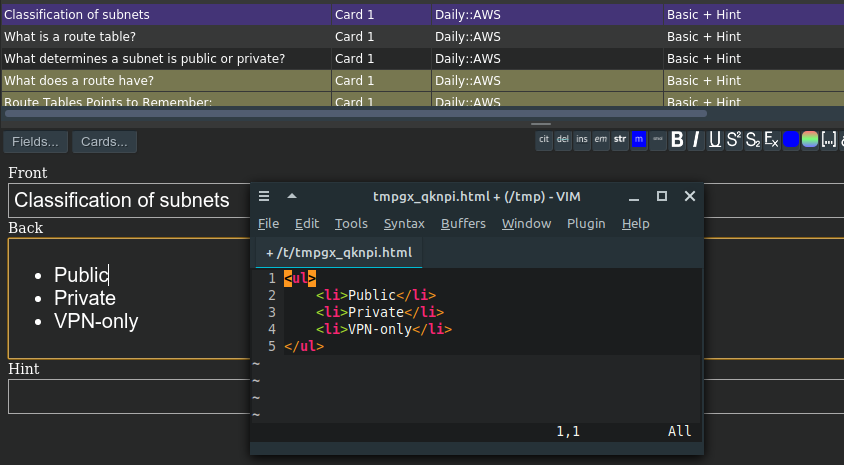Viewport: 844px width, 465px height.
Task: Open the Syntax menu in Vim
Action: (x=404, y=223)
